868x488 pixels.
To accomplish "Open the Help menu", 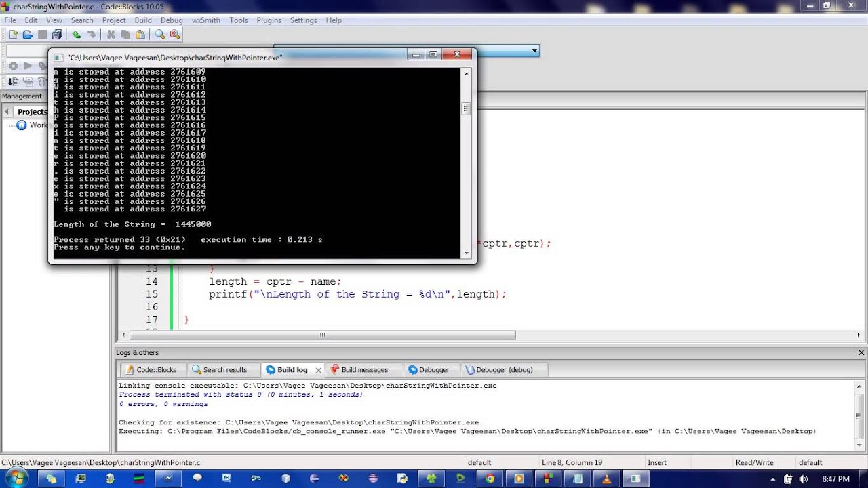I will click(x=334, y=20).
